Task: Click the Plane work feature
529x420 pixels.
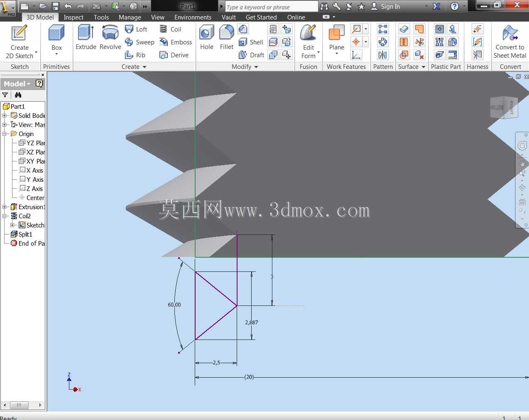Action: tap(337, 37)
